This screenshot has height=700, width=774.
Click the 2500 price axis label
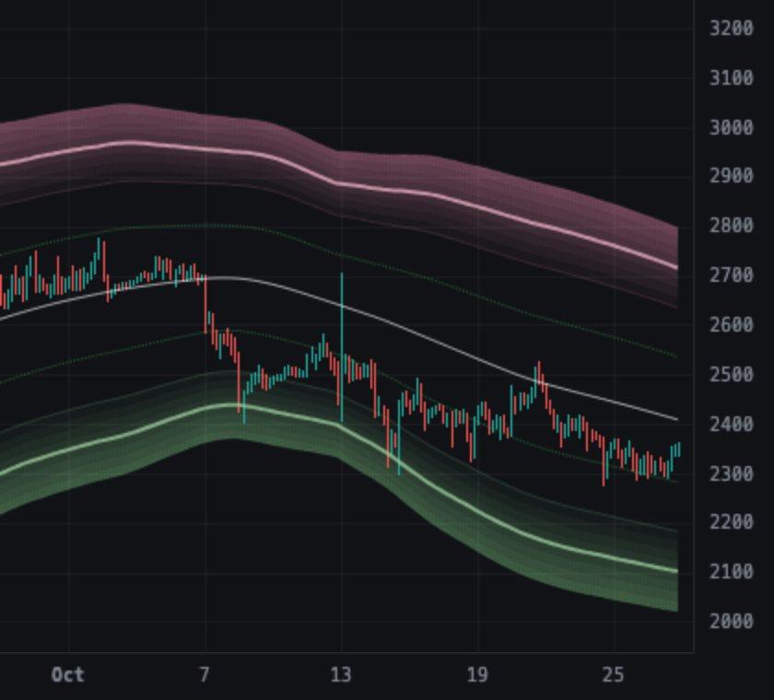coord(731,375)
